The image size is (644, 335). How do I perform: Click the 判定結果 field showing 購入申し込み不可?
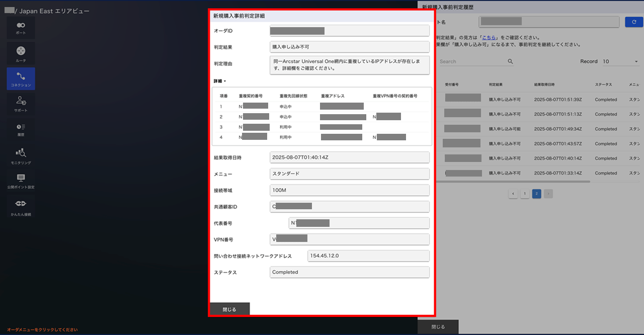coord(350,47)
